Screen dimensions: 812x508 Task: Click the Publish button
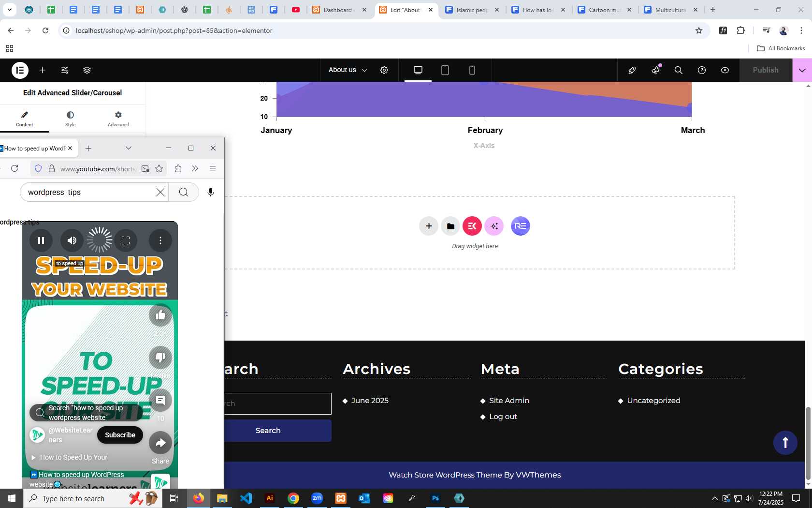coord(766,70)
